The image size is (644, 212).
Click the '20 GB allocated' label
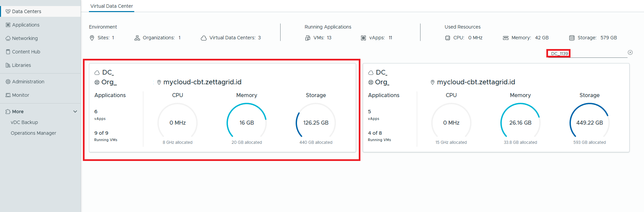coord(247,142)
